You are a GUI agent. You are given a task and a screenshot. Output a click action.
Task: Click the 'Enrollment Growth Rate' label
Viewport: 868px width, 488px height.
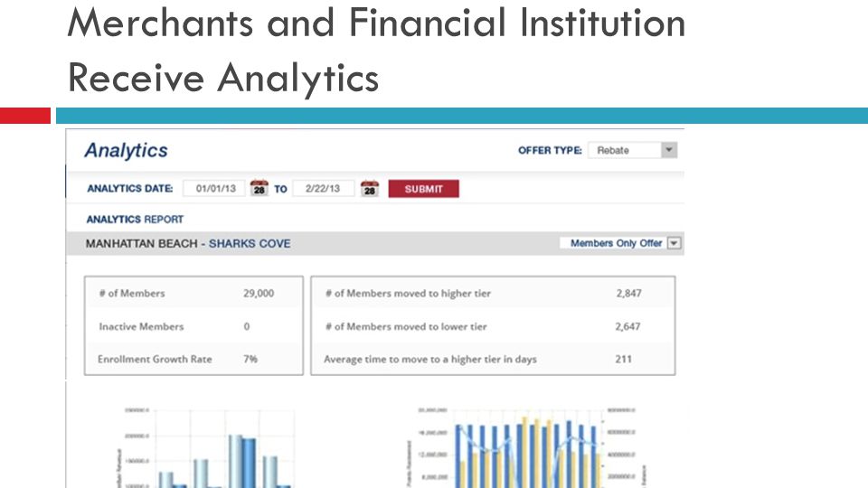155,359
